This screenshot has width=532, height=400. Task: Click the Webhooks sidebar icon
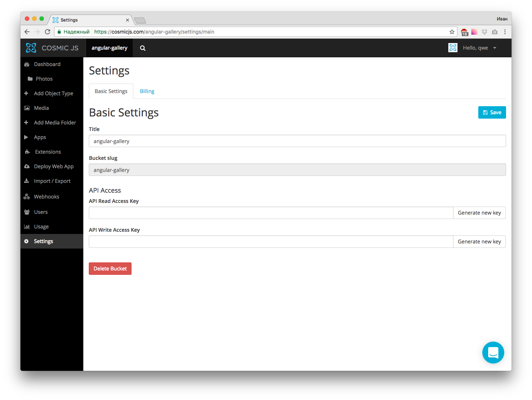click(x=27, y=197)
